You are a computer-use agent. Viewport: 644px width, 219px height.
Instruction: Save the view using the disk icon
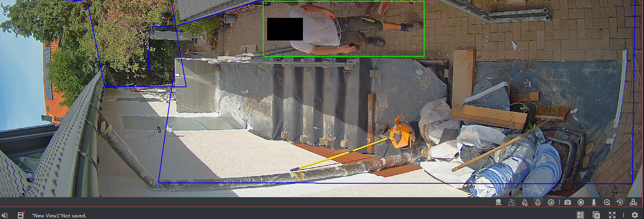click(x=21, y=215)
